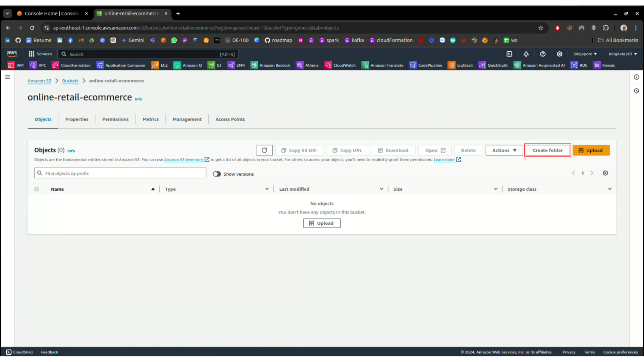
Task: Expand the Actions dropdown
Action: tap(504, 150)
